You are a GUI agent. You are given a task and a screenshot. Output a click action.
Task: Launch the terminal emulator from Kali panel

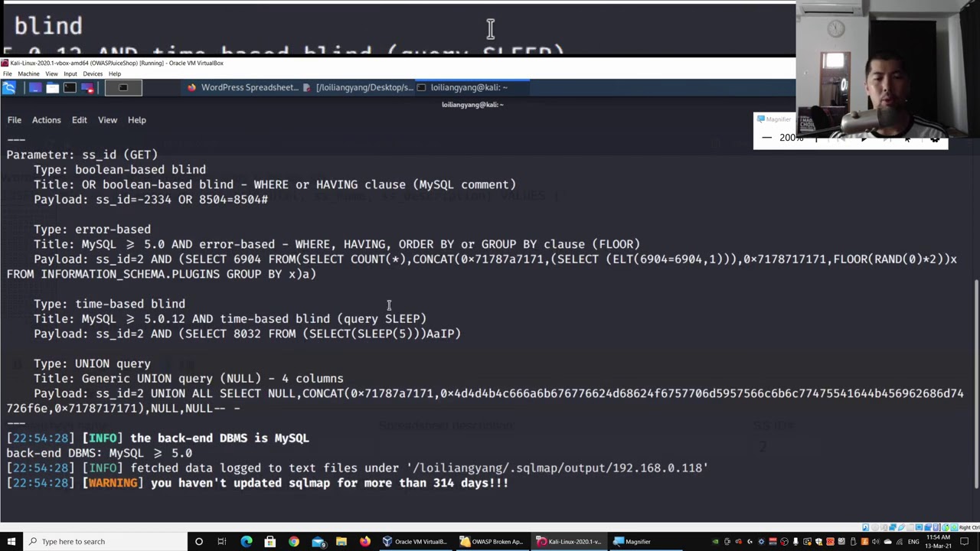pos(70,87)
